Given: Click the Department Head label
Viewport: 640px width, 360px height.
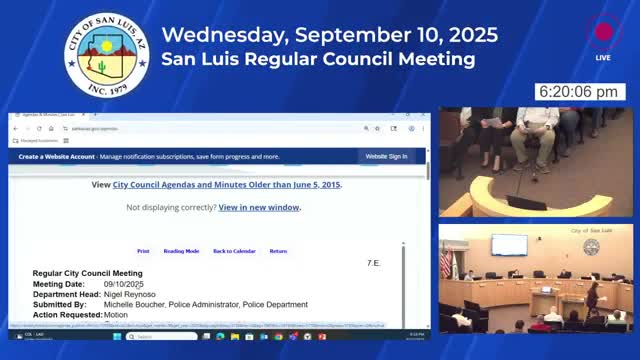Looking at the screenshot, I should click(67, 294).
